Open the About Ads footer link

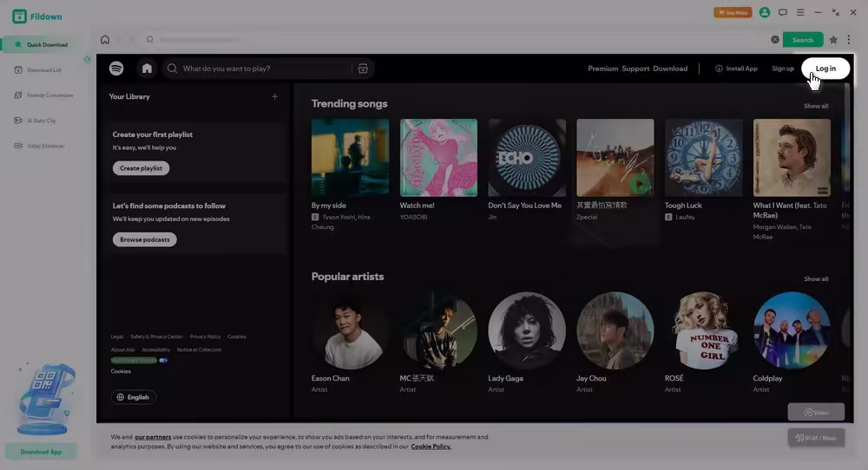(x=122, y=350)
